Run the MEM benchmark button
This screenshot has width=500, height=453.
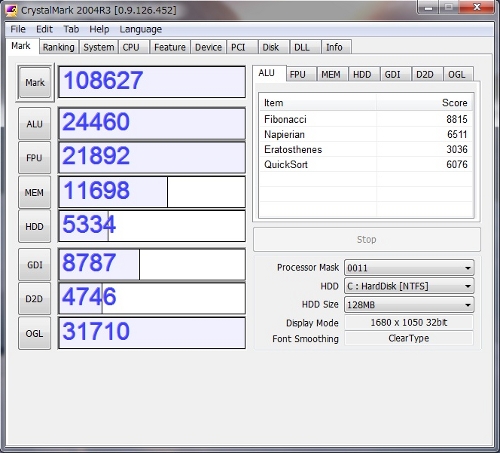(x=35, y=192)
